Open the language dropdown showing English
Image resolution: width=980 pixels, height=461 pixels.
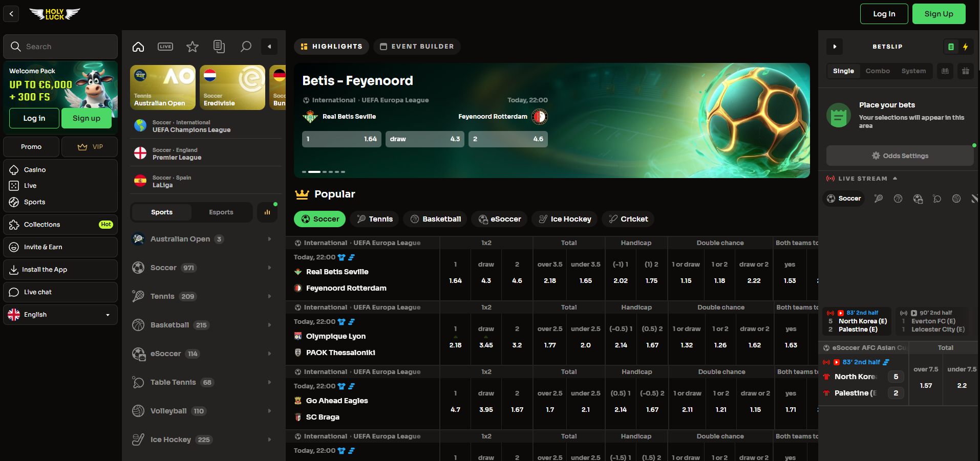pos(60,315)
